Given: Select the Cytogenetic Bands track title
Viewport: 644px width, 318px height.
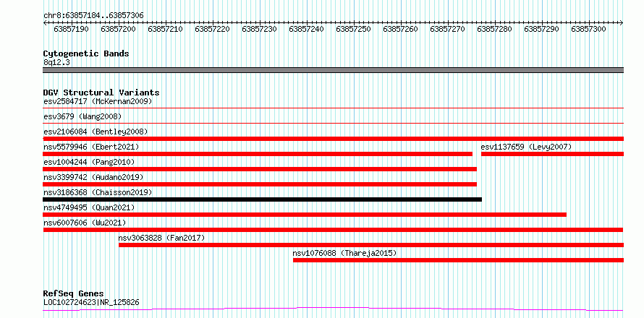Looking at the screenshot, I should [86, 53].
